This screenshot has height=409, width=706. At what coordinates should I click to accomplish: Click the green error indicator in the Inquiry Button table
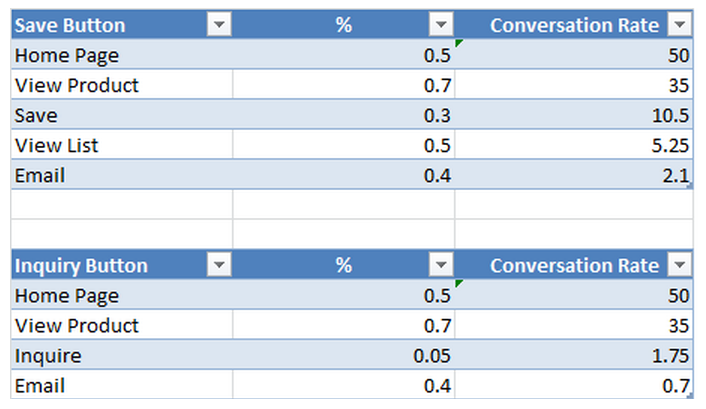(x=458, y=283)
